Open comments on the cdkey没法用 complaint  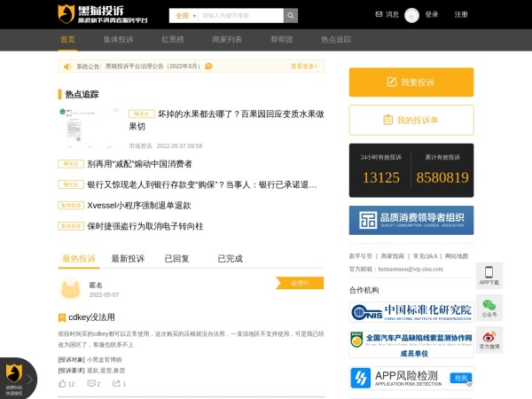pos(90,384)
